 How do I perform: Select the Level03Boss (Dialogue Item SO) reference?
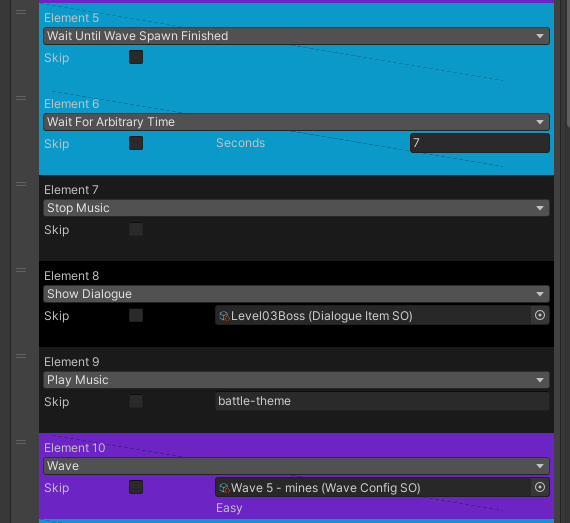(x=373, y=315)
